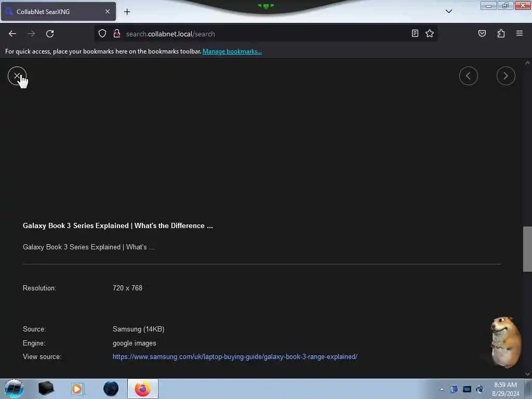Click the hamster desktop mascot
Image resolution: width=532 pixels, height=399 pixels.
click(506, 342)
